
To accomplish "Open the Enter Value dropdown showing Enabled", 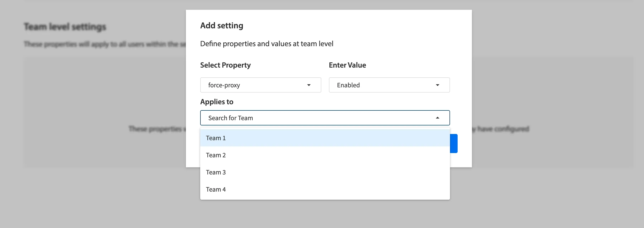I will 389,85.
